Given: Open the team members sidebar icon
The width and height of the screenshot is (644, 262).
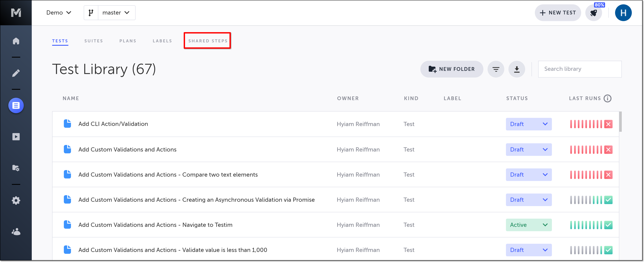Looking at the screenshot, I should [x=16, y=232].
